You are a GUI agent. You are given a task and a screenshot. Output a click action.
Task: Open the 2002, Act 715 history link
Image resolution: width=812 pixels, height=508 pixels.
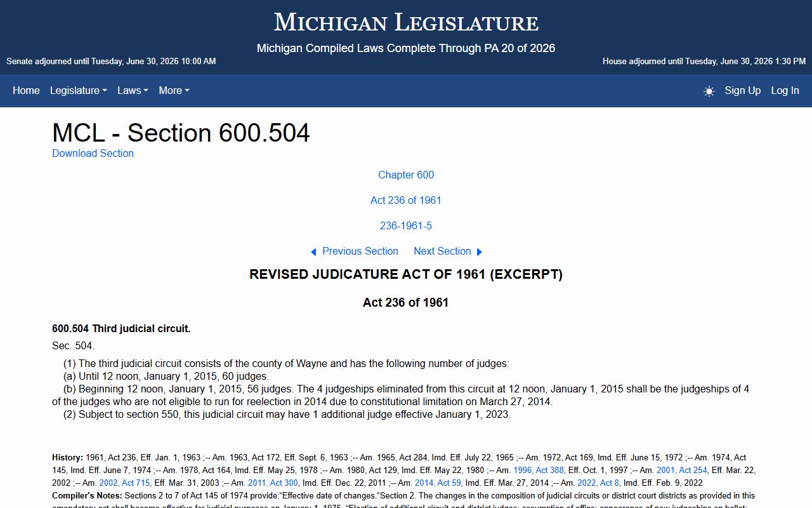[x=124, y=483]
